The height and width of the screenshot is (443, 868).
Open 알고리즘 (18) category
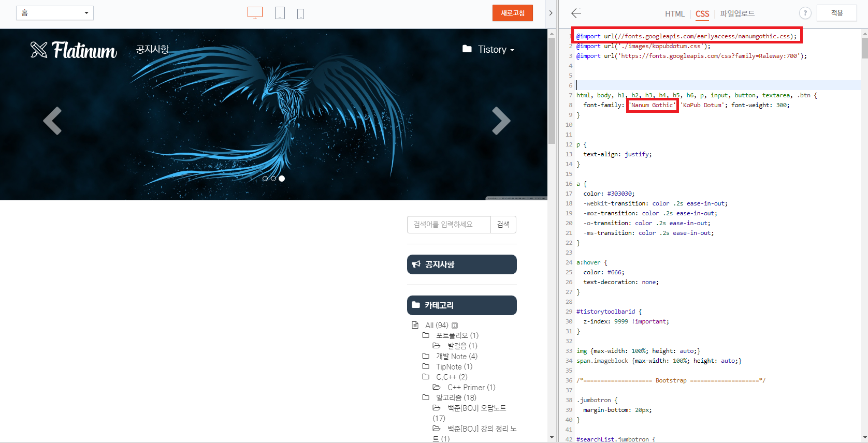point(456,397)
